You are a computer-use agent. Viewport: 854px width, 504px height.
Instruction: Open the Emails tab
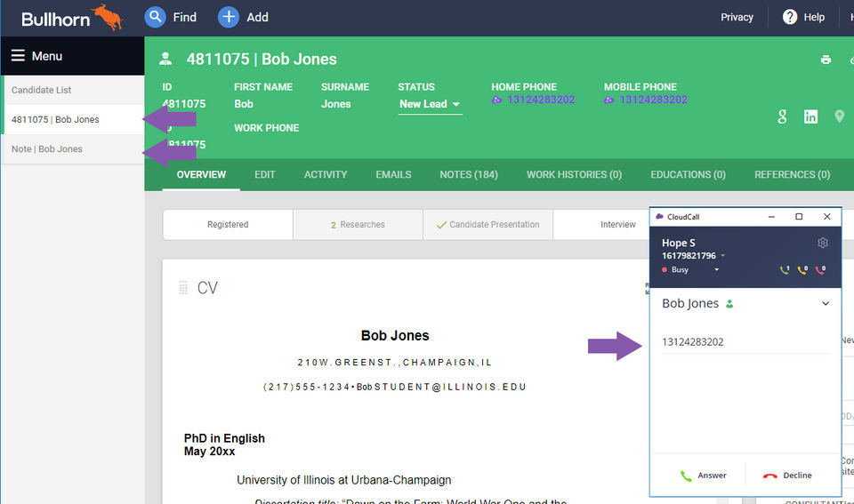(393, 174)
